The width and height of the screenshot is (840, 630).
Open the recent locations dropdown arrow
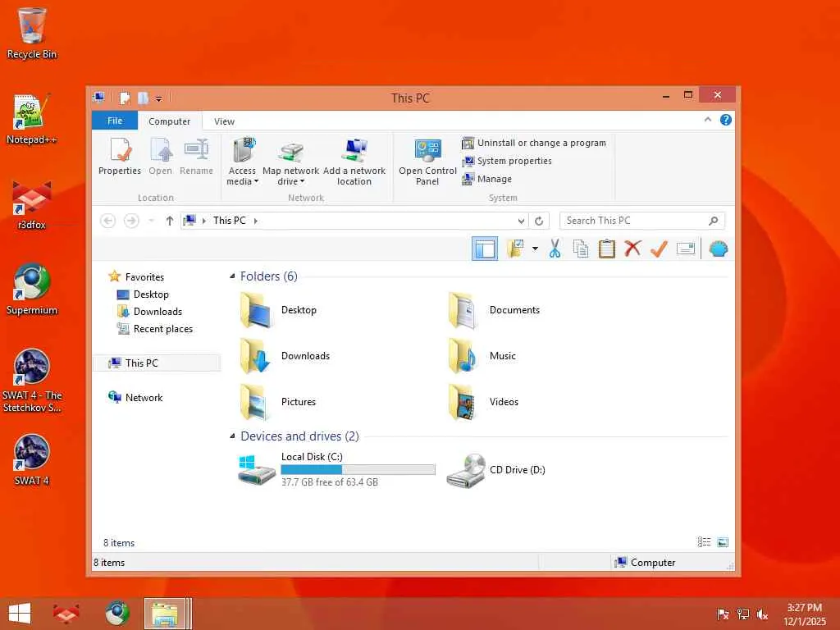pyautogui.click(x=151, y=221)
